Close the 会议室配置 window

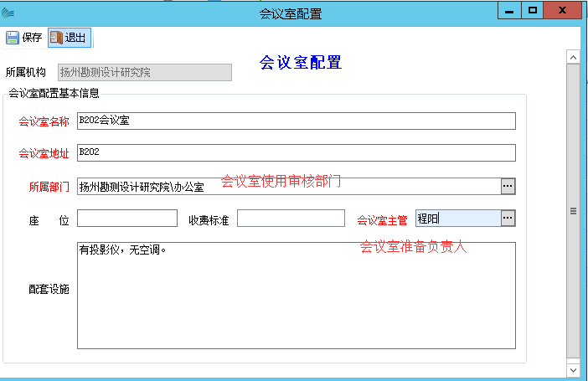(x=562, y=11)
